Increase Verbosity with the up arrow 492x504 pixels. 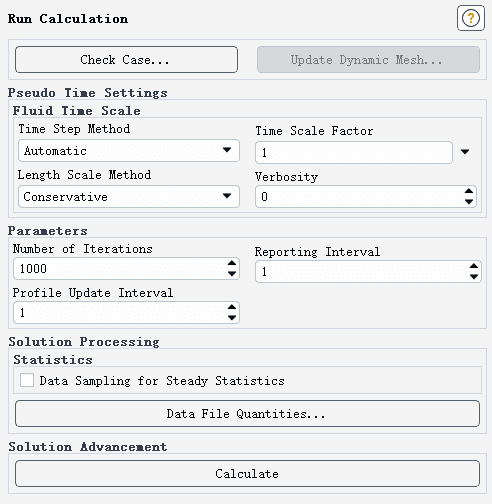coord(469,191)
